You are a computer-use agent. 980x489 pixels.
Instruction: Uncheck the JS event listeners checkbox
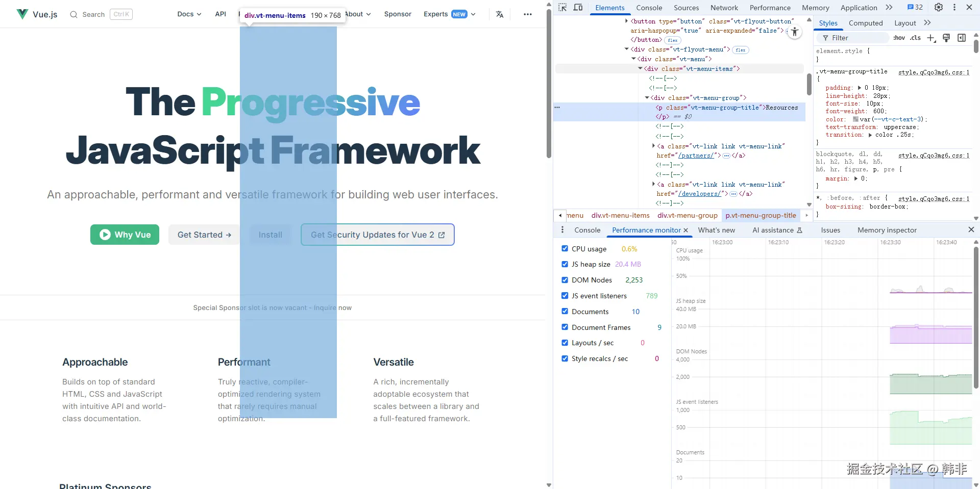pos(565,296)
